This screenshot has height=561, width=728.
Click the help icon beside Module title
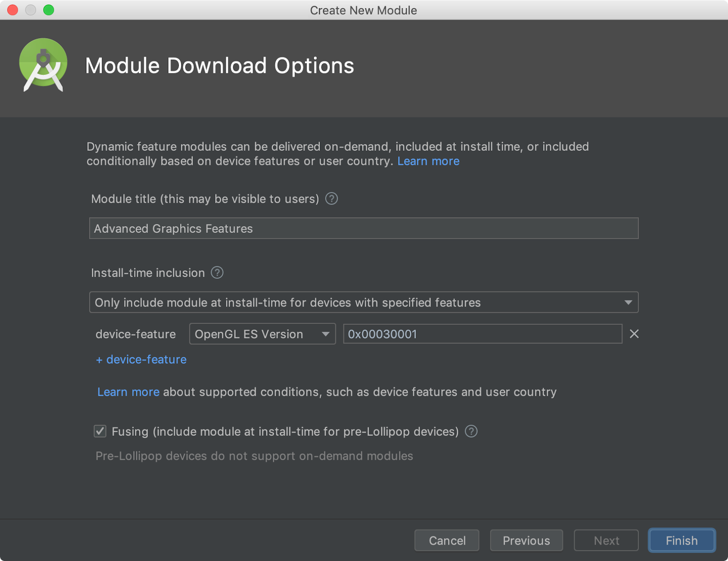pos(332,199)
